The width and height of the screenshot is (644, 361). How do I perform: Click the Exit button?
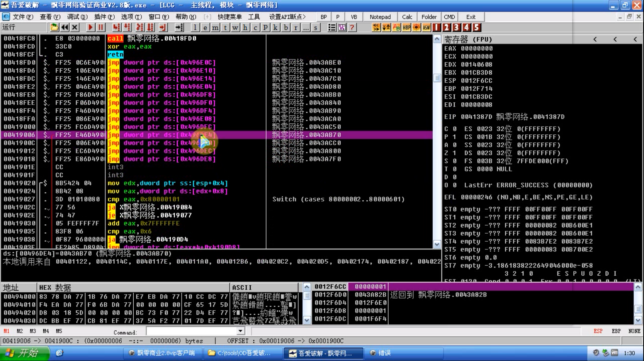pyautogui.click(x=471, y=17)
